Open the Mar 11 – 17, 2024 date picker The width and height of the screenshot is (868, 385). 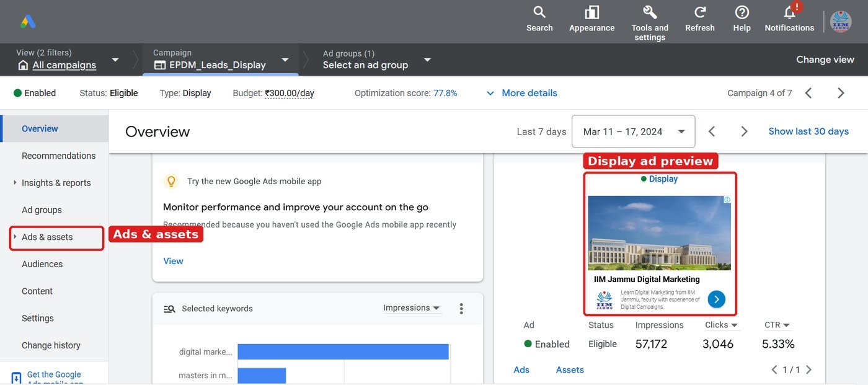point(633,131)
